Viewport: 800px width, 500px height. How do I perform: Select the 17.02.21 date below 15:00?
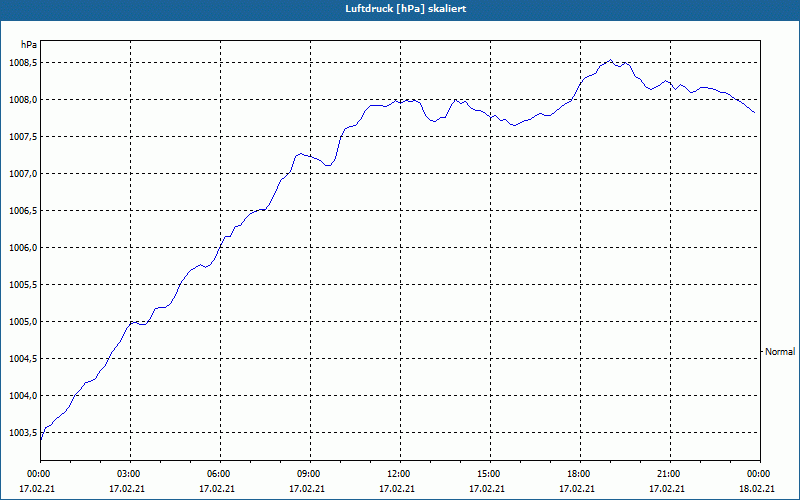coord(487,489)
